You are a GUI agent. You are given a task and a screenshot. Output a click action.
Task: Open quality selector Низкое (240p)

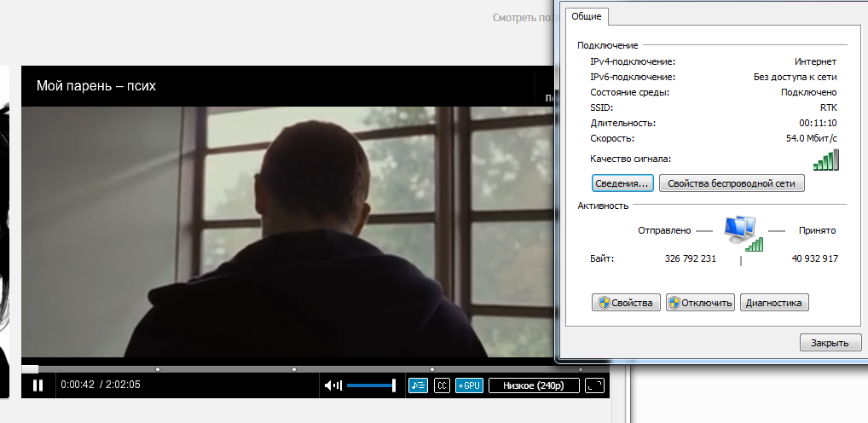coord(535,385)
